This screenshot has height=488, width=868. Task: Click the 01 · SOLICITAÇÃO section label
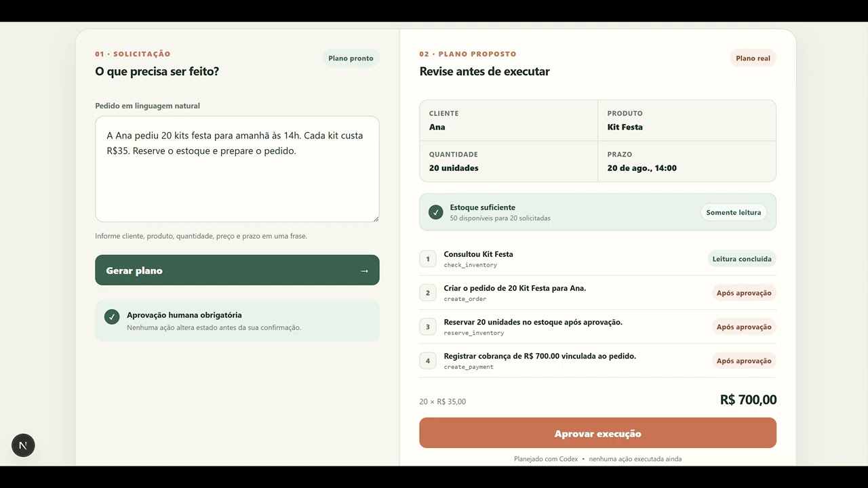133,54
